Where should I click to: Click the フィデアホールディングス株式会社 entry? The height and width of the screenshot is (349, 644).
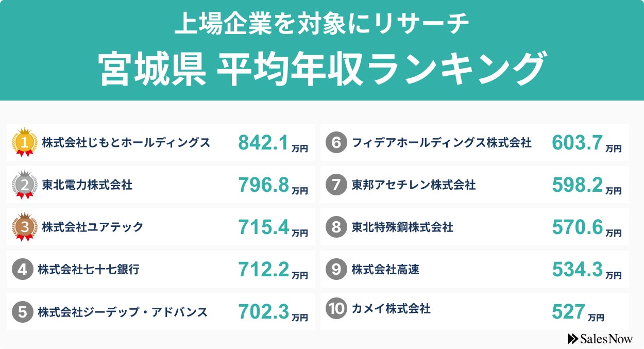[x=442, y=143]
